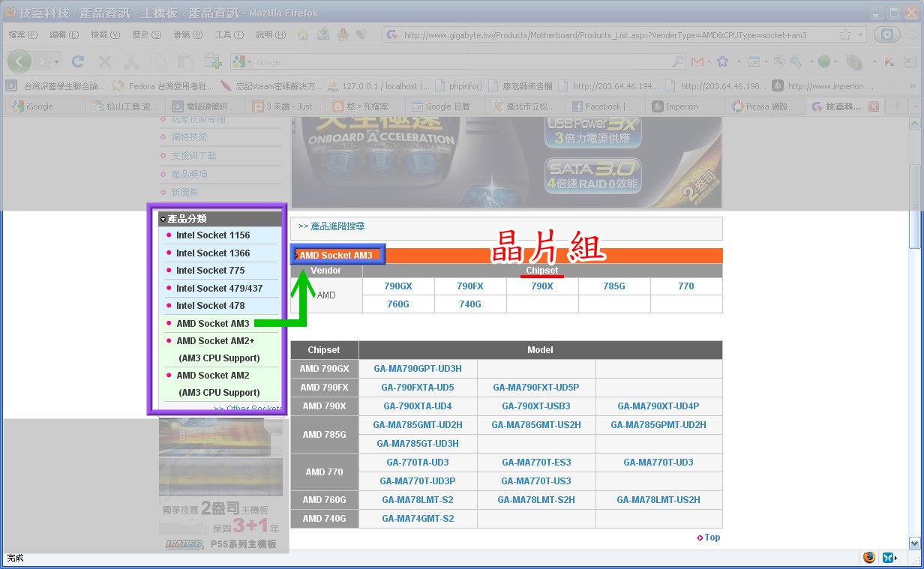Screen dimensions: 924x569
Task: Open the Fedora 台灣愛用者社 bookmark
Action: coord(164,86)
